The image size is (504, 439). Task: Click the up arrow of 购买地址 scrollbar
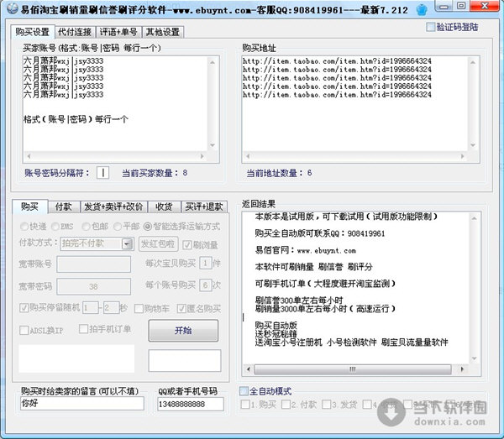point(473,62)
